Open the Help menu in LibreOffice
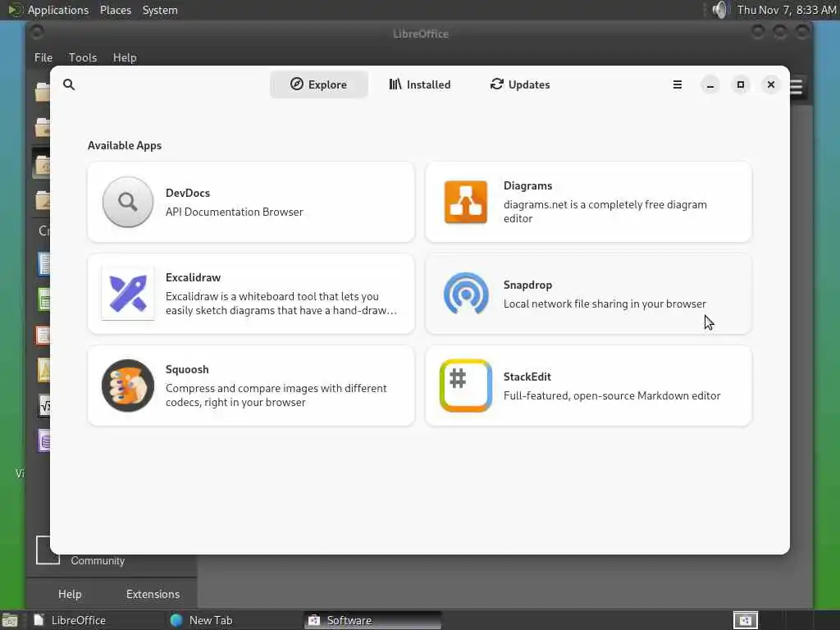Viewport: 840px width, 630px height. point(125,57)
